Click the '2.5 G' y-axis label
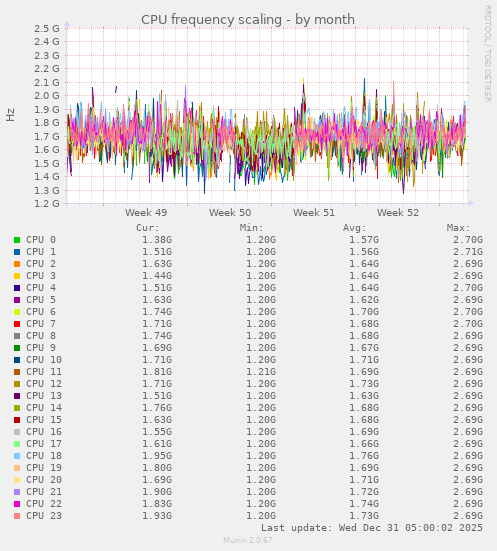This screenshot has height=551, width=497. 47,28
